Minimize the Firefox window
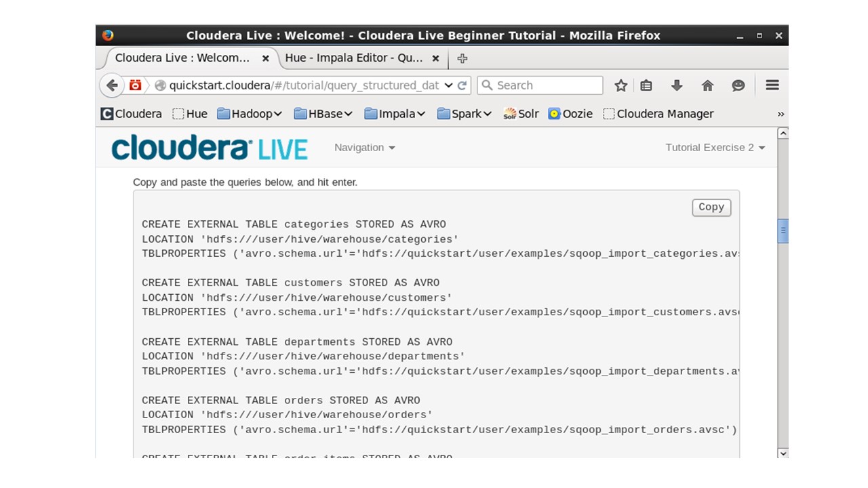The width and height of the screenshot is (868, 488). pyautogui.click(x=740, y=35)
